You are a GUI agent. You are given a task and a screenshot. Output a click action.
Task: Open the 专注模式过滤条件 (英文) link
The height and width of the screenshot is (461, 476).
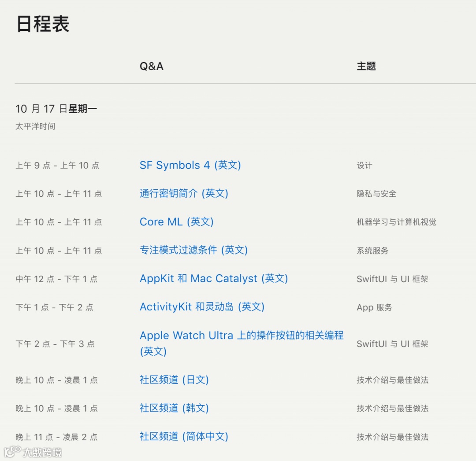[193, 250]
